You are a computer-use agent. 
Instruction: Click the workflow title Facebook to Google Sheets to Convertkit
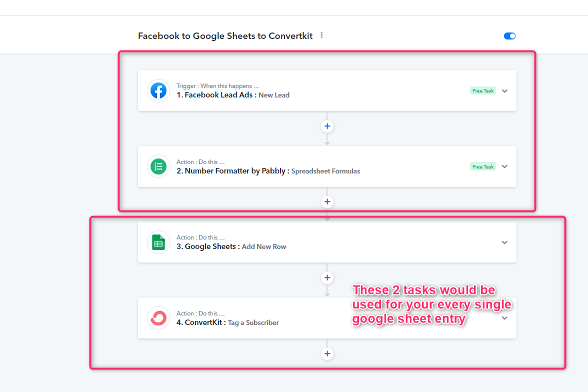(225, 36)
